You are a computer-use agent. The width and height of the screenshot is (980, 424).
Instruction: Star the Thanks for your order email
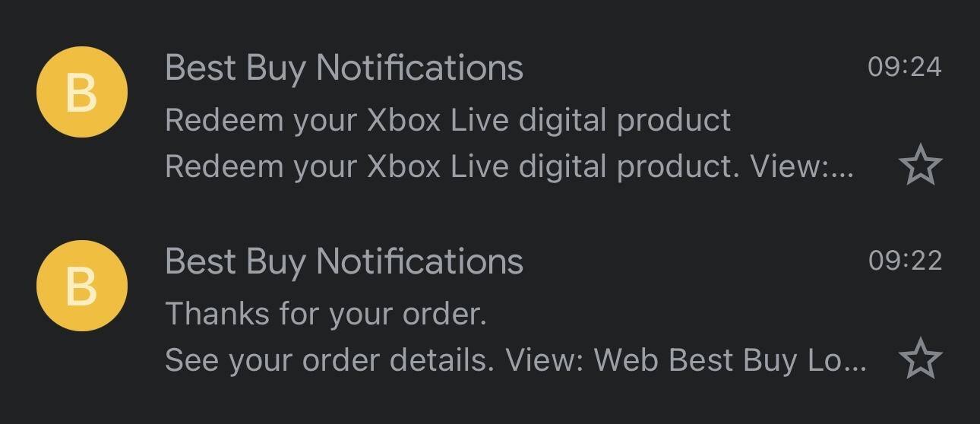pos(920,360)
